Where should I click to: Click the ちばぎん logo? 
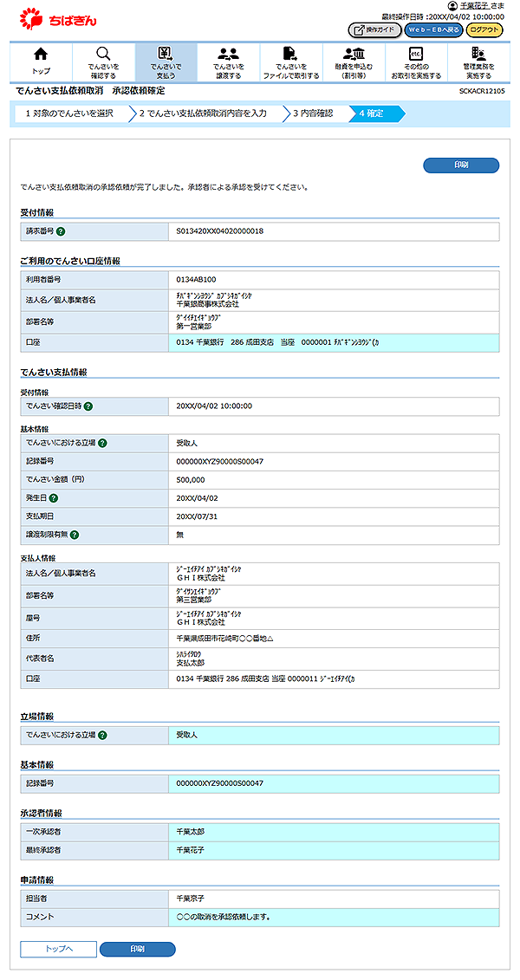click(58, 21)
